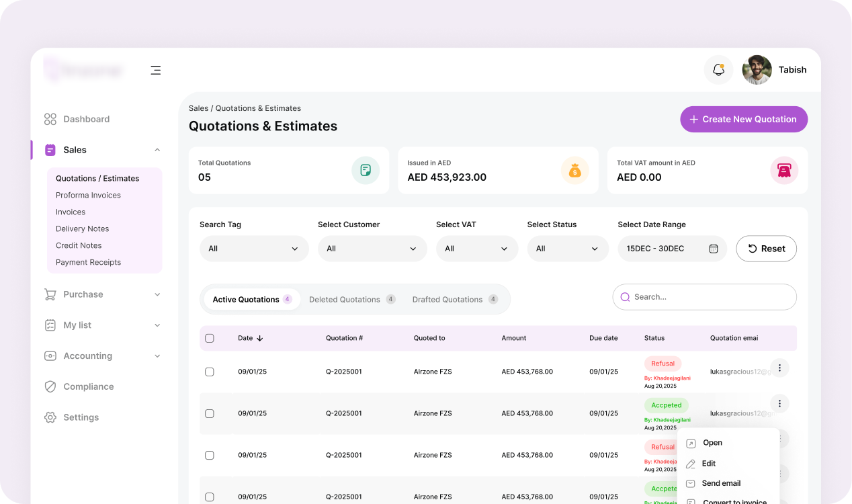Click the Accpeted status badge in second row
This screenshot has width=852, height=504.
point(667,405)
